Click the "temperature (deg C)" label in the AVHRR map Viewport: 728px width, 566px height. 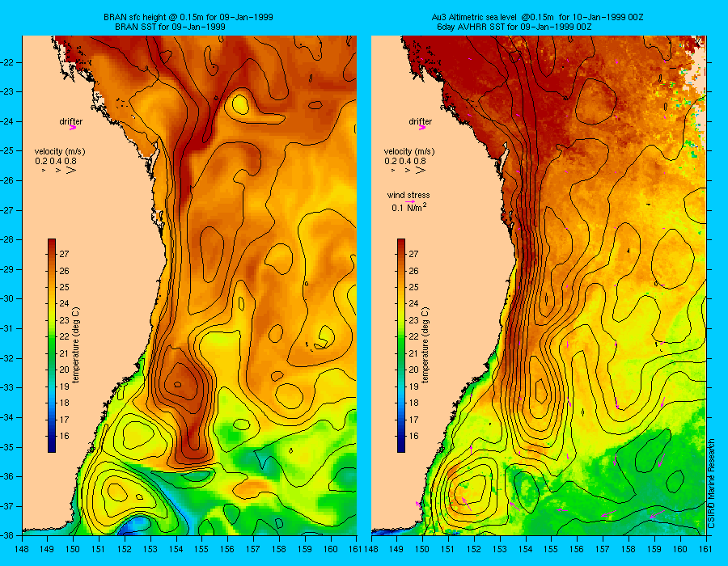425,345
